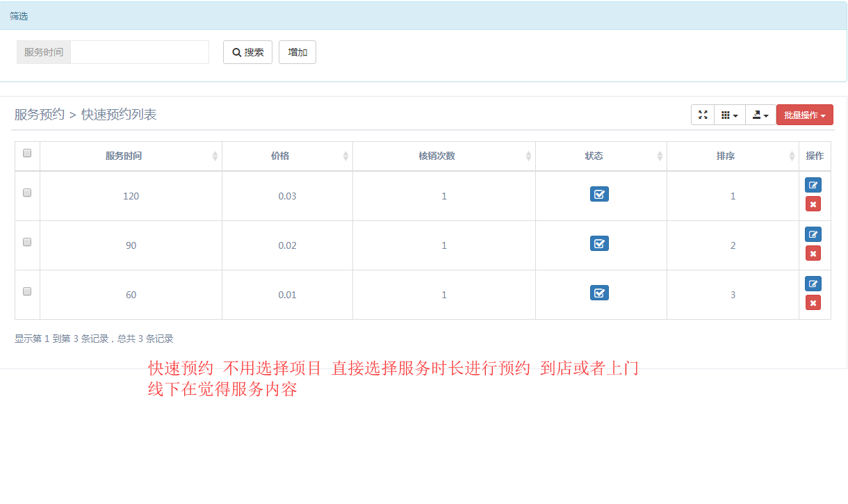Viewport: 848px width, 504px height.
Task: Toggle status for the 0.03 price row
Action: click(599, 194)
